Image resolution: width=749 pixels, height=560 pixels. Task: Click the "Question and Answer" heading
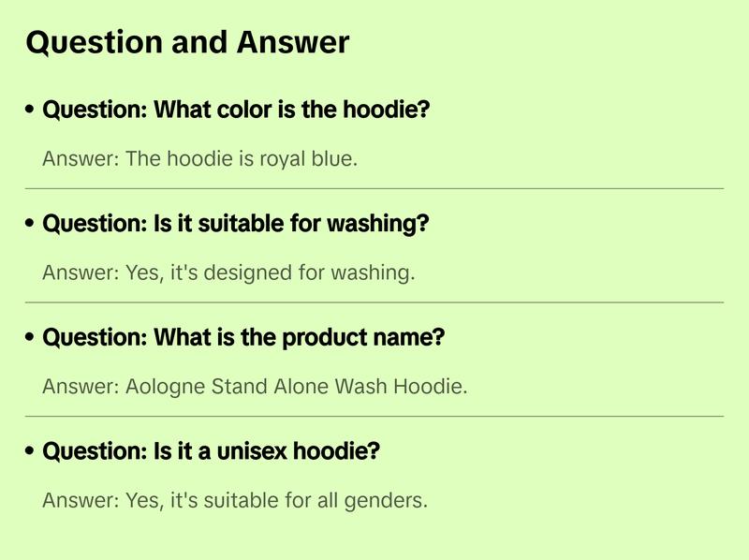pyautogui.click(x=187, y=42)
